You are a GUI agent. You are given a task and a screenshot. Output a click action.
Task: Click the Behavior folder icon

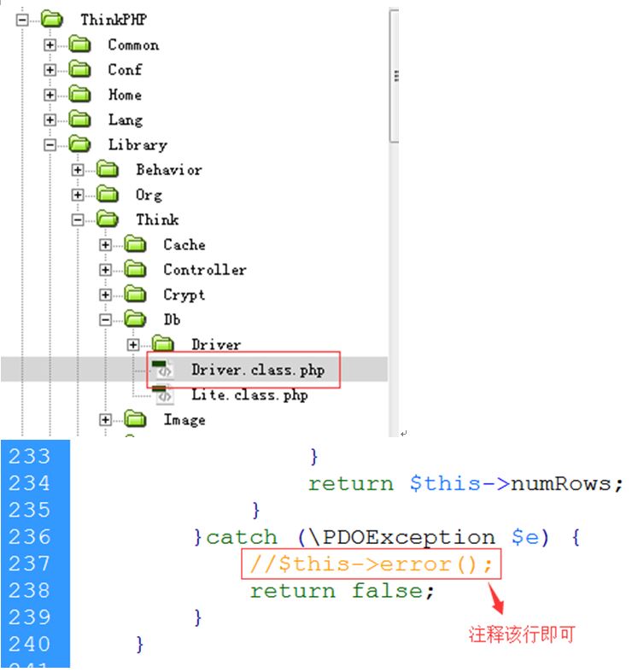pos(108,170)
